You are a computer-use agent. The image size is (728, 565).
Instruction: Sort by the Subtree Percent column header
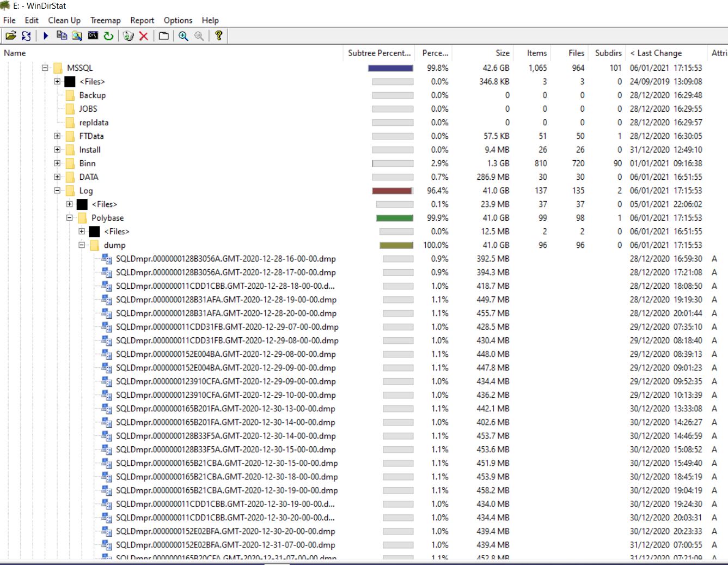tap(379, 53)
